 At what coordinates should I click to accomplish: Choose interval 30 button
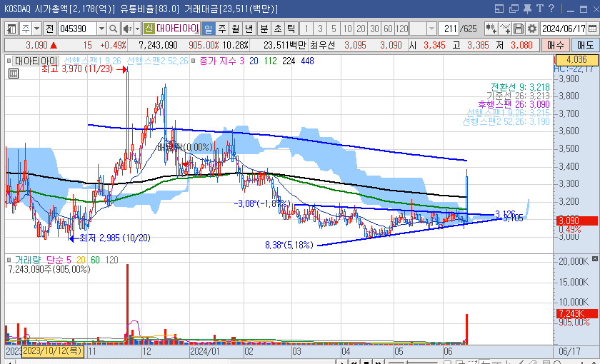click(x=374, y=29)
